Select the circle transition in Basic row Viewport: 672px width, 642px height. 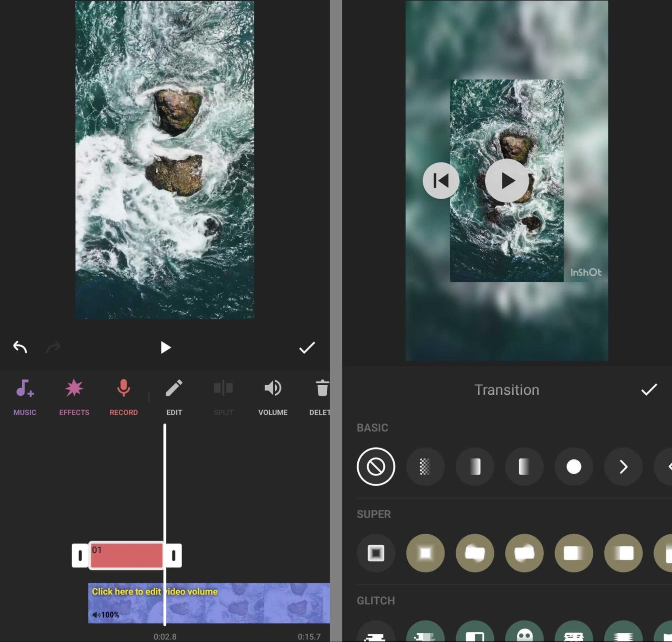click(574, 467)
